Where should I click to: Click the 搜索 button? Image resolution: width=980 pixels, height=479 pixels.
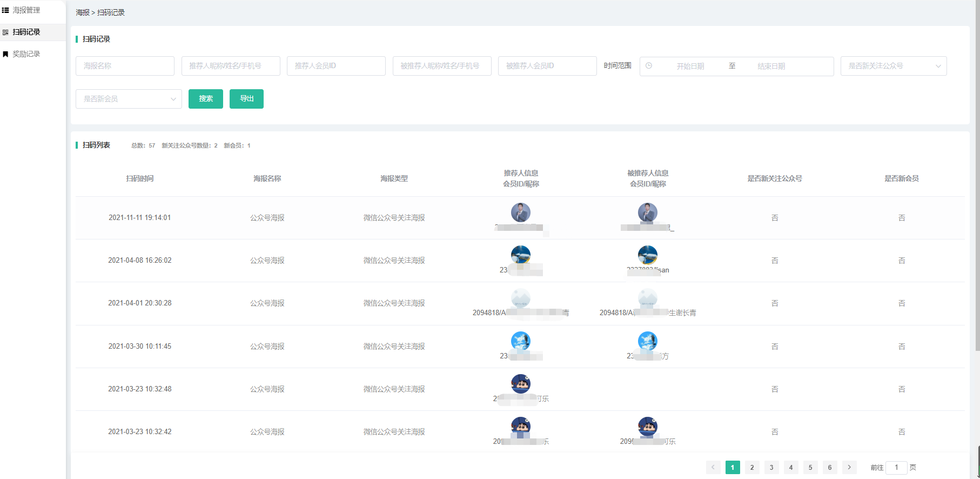click(205, 99)
